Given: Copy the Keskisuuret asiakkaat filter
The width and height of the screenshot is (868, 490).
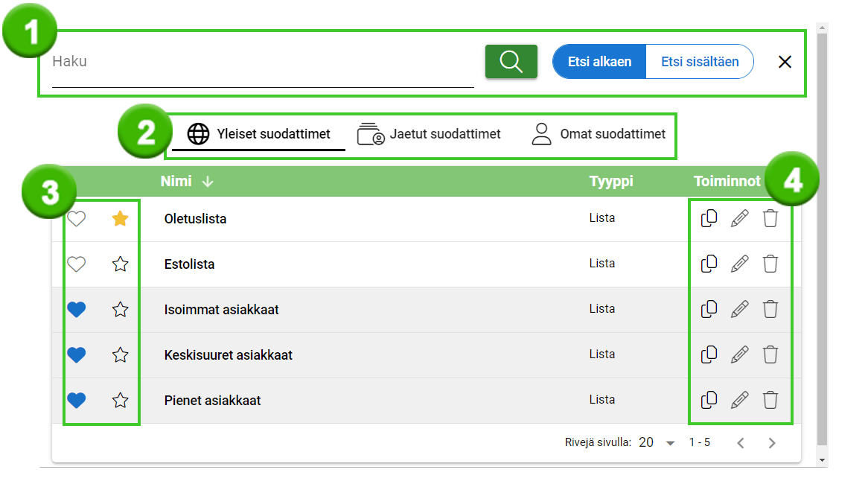Looking at the screenshot, I should (x=709, y=355).
